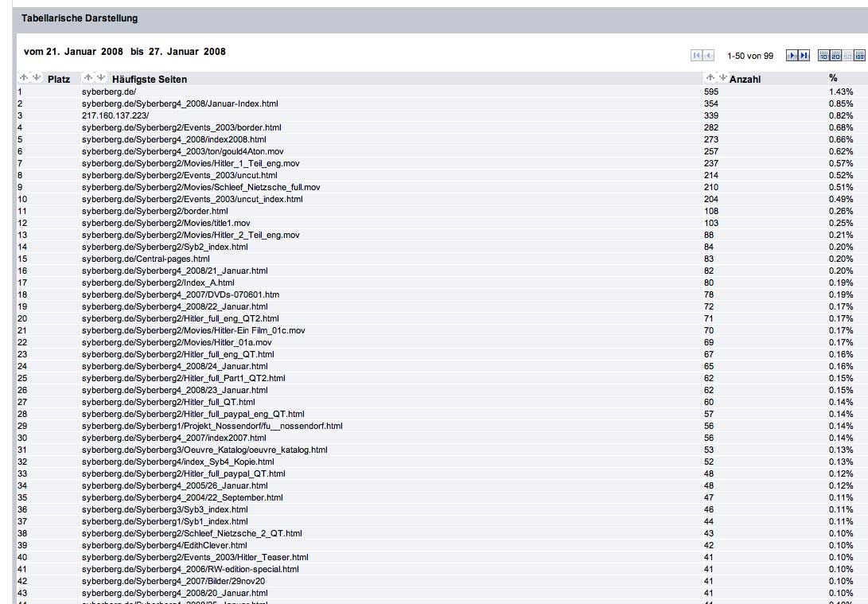This screenshot has width=868, height=604.
Task: Sort Platz column descending
Action: click(36, 78)
